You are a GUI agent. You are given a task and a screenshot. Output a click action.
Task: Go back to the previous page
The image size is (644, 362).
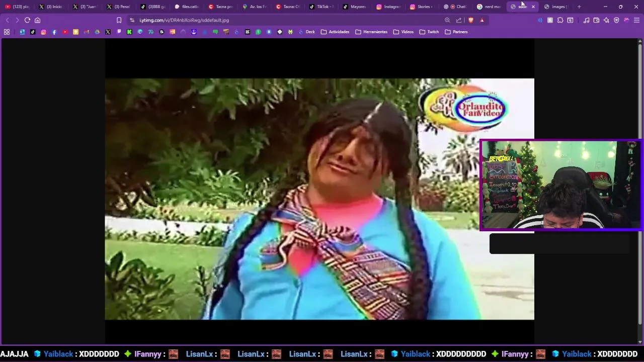7,20
